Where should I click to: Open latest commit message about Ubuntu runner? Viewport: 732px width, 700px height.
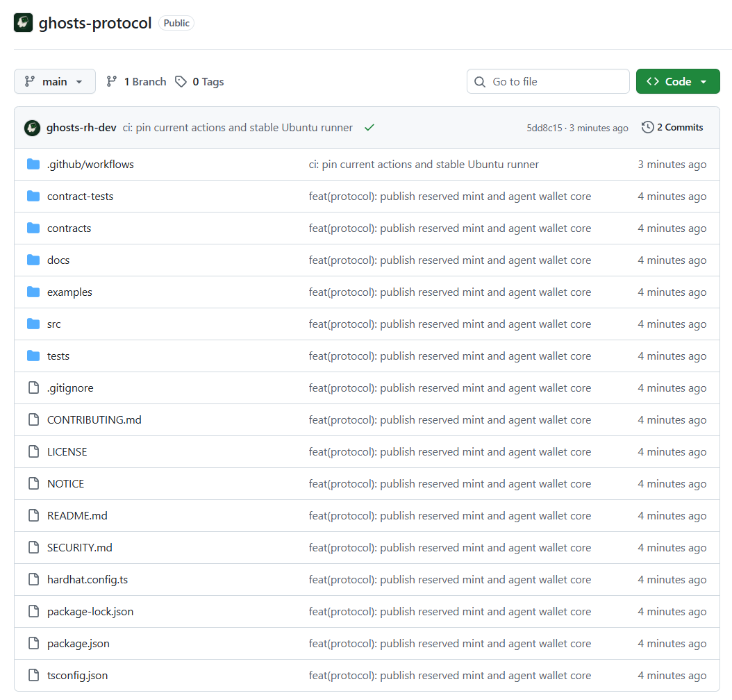coord(238,127)
